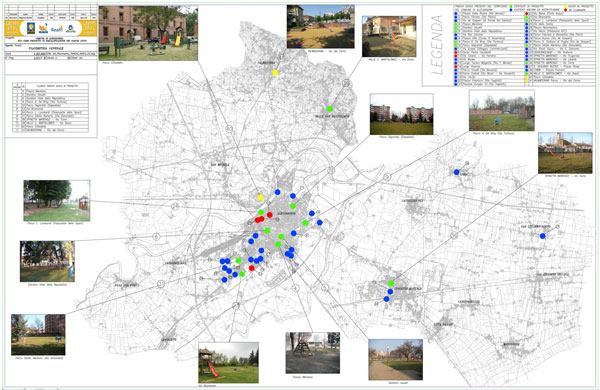This screenshot has width=600, height=390.
Task: Click the blue dot at Lobbi, upper right
Action: coord(456,172)
